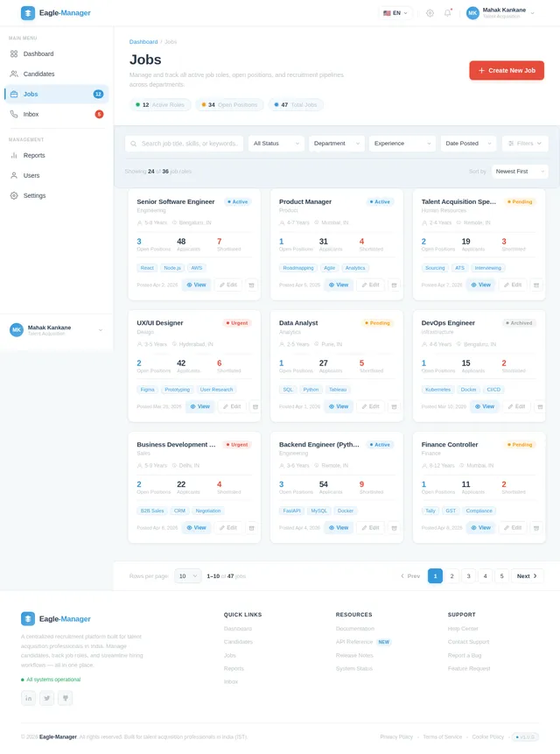The height and width of the screenshot is (754, 560).
Task: Archive the DevOps Engineer job card
Action: click(x=540, y=407)
